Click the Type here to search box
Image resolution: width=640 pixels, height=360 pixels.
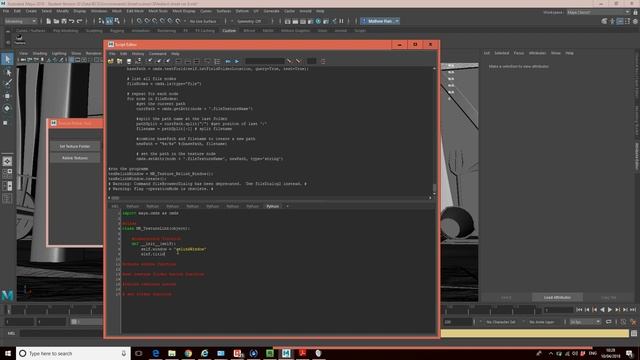point(73,353)
